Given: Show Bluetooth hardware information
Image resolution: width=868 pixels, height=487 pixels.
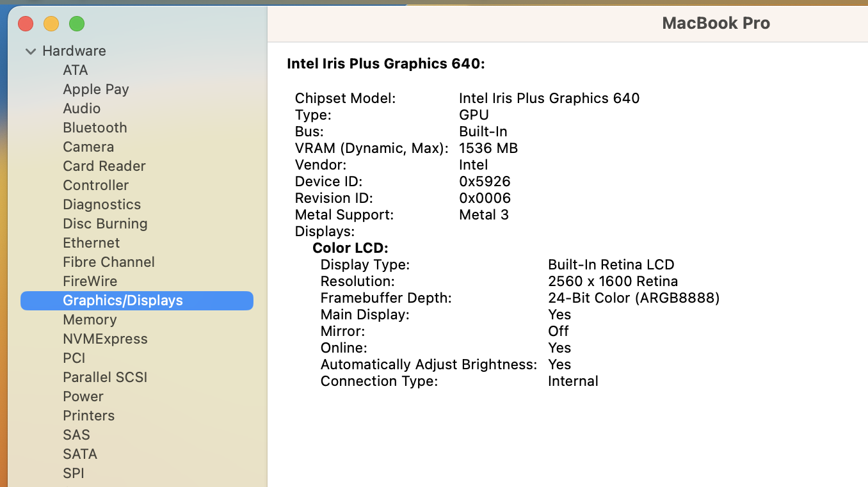Looking at the screenshot, I should [x=95, y=128].
